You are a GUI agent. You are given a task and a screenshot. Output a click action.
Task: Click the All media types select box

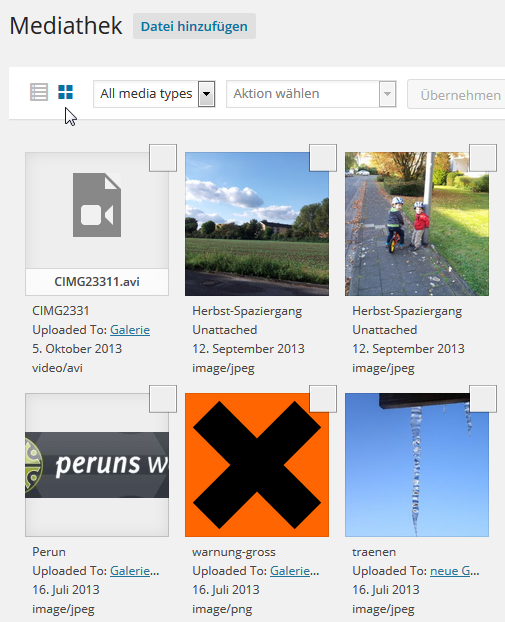pos(154,94)
